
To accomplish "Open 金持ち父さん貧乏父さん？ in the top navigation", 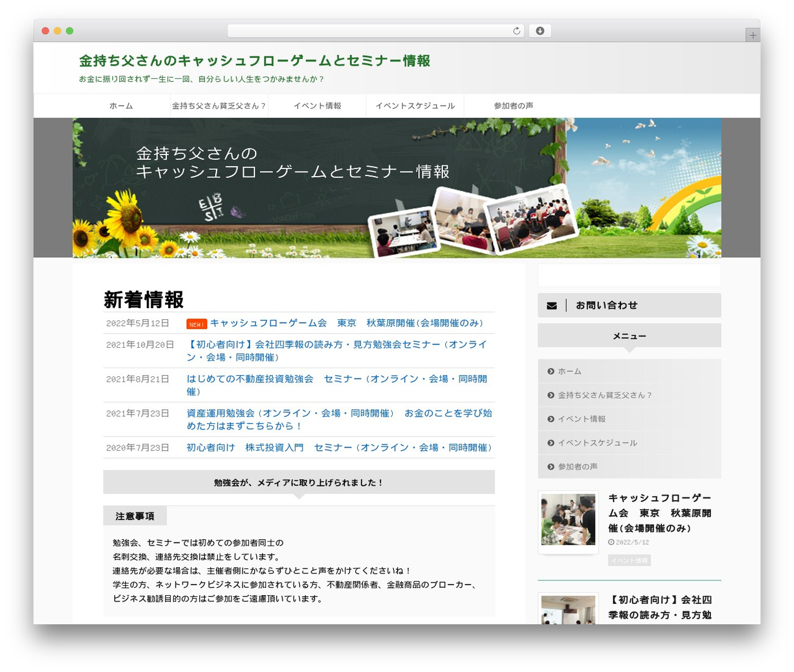I will tap(219, 106).
